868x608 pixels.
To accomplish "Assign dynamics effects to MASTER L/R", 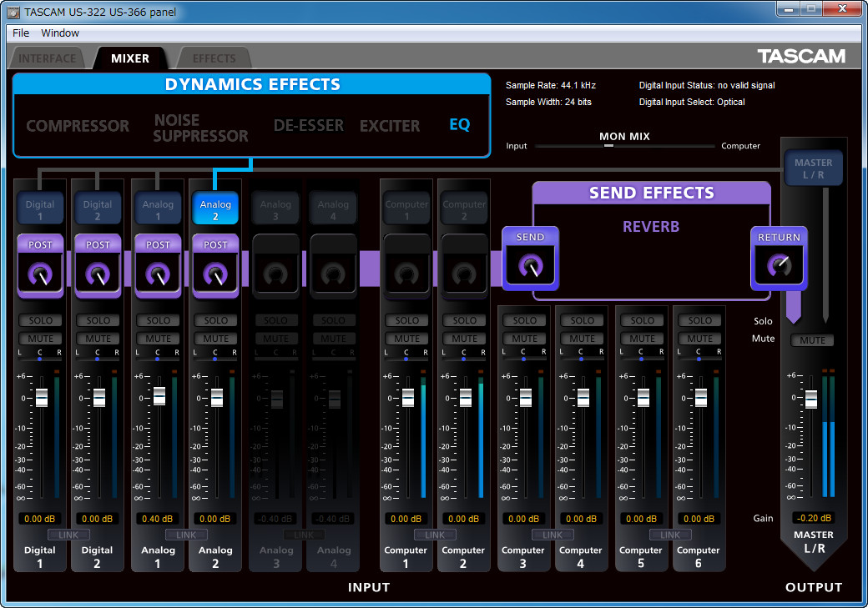I will [x=813, y=168].
